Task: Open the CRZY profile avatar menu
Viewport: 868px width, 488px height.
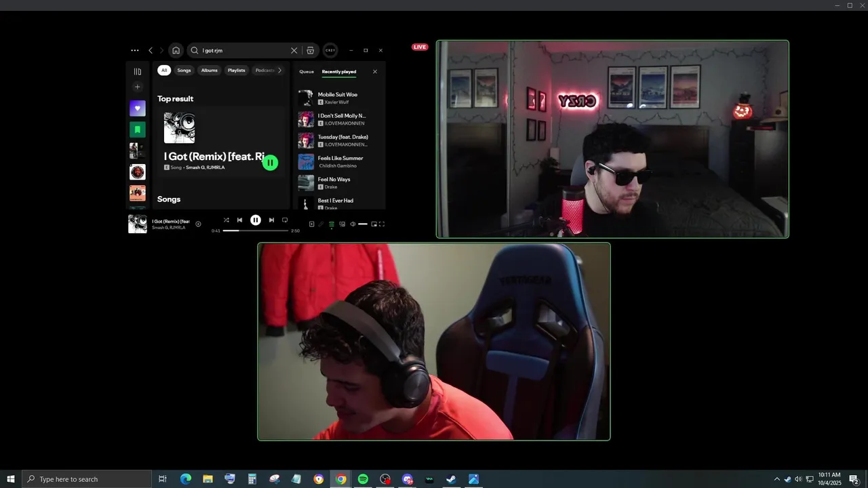Action: coord(330,50)
